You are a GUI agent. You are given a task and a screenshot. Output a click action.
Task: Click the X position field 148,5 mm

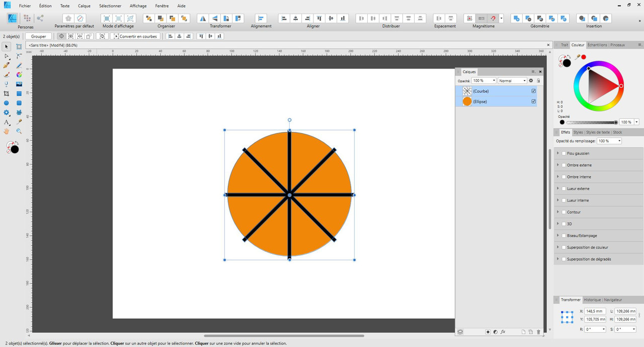(595, 311)
